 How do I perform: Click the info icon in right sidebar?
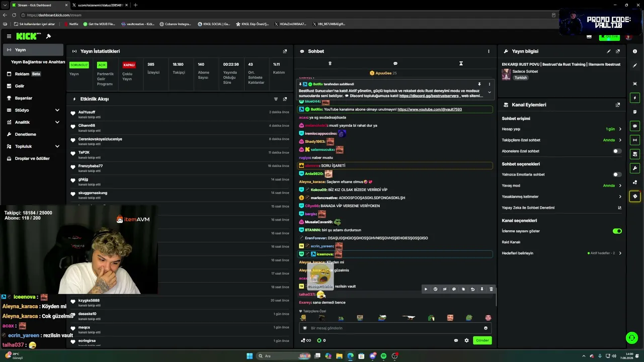point(635,51)
